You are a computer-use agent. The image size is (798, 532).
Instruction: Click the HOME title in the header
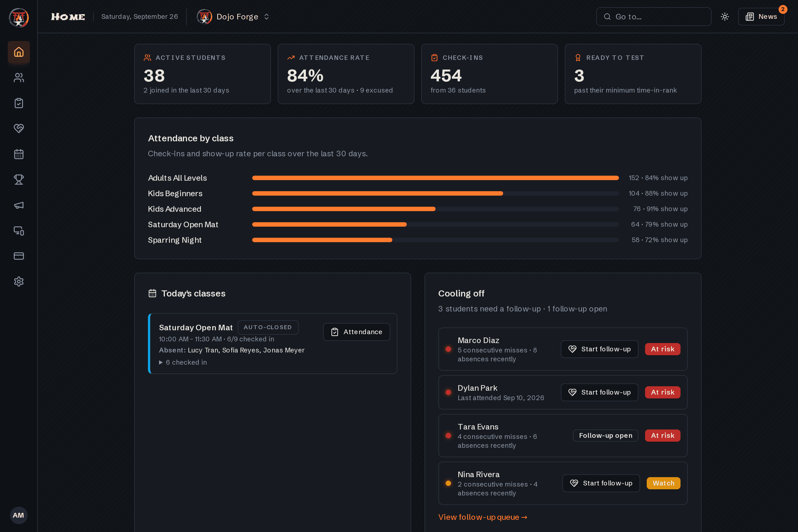(68, 17)
